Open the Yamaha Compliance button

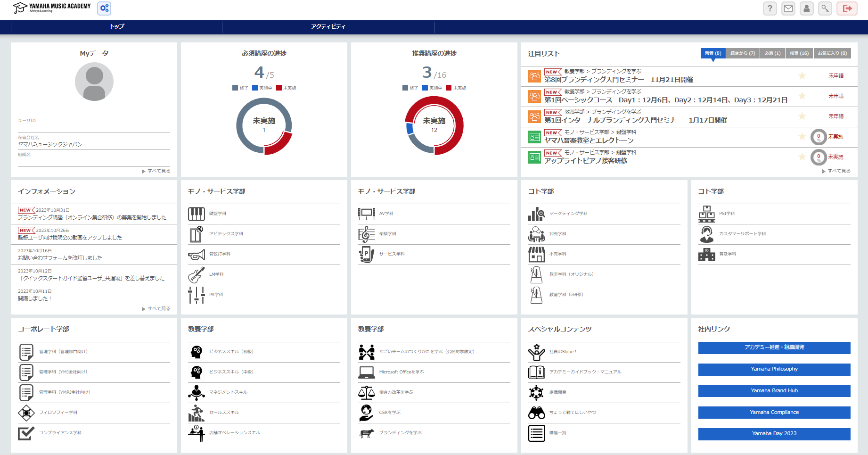coord(774,413)
